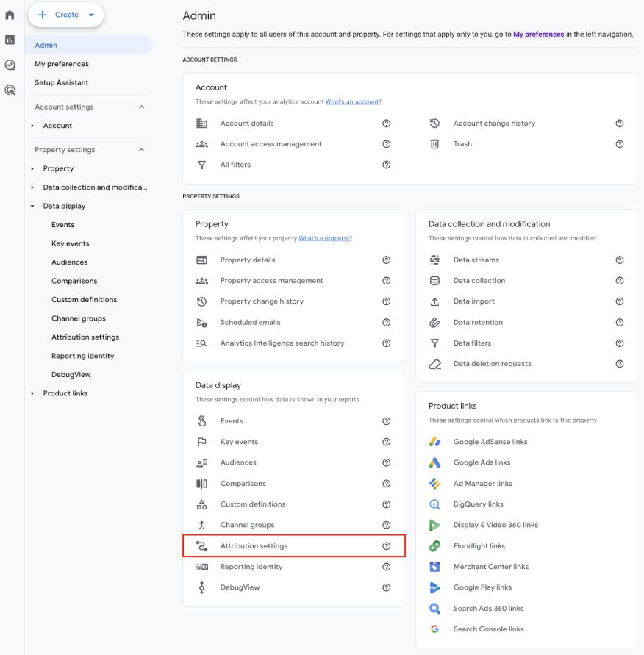Select My preferences in the left navigation
This screenshot has height=655, width=644.
coord(61,64)
